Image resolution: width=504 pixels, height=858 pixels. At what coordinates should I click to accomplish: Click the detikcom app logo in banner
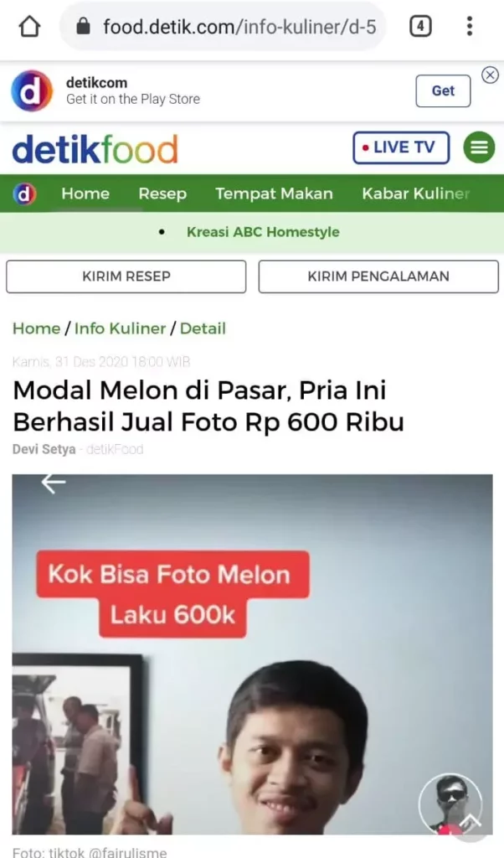[x=32, y=90]
